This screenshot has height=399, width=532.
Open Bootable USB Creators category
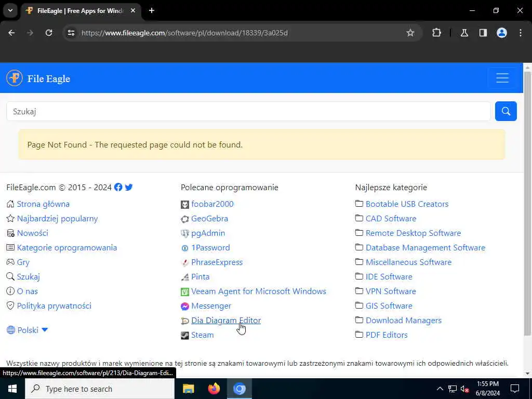coord(407,204)
